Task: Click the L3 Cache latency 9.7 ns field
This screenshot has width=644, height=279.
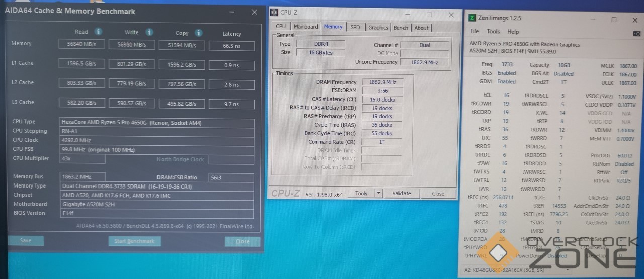Action: [x=231, y=104]
